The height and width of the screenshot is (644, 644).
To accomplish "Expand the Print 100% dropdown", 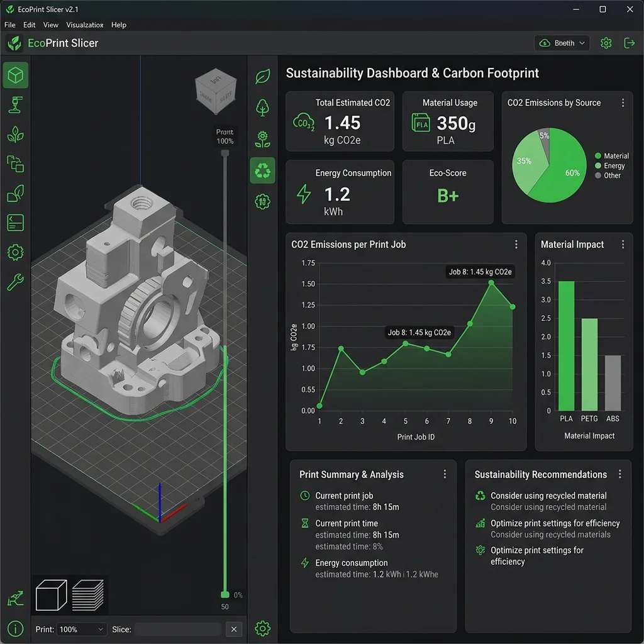I will coord(81,629).
